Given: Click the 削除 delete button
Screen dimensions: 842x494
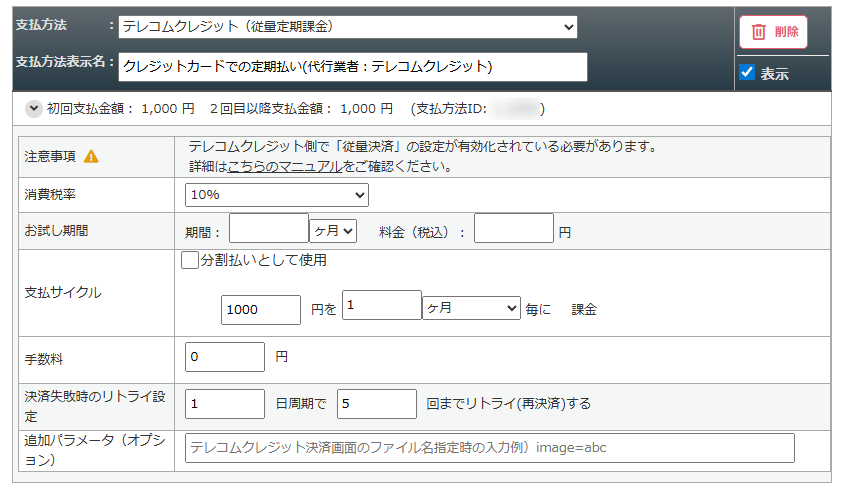Looking at the screenshot, I should tap(773, 31).
